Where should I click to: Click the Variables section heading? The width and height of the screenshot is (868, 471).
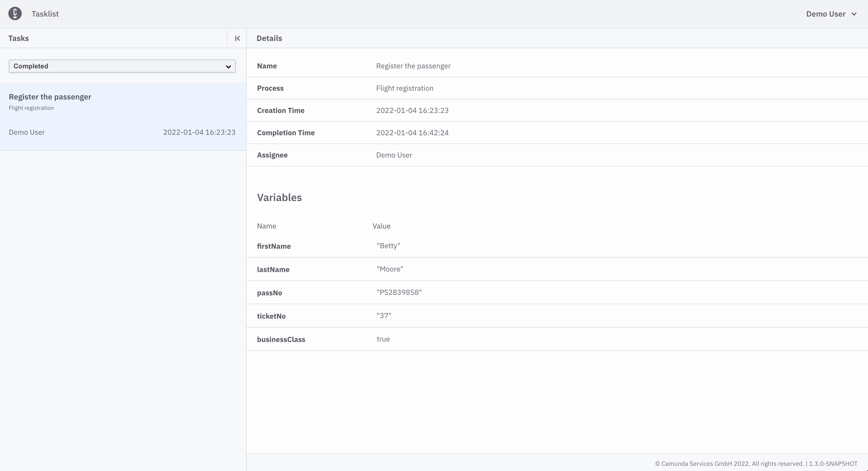tap(279, 197)
